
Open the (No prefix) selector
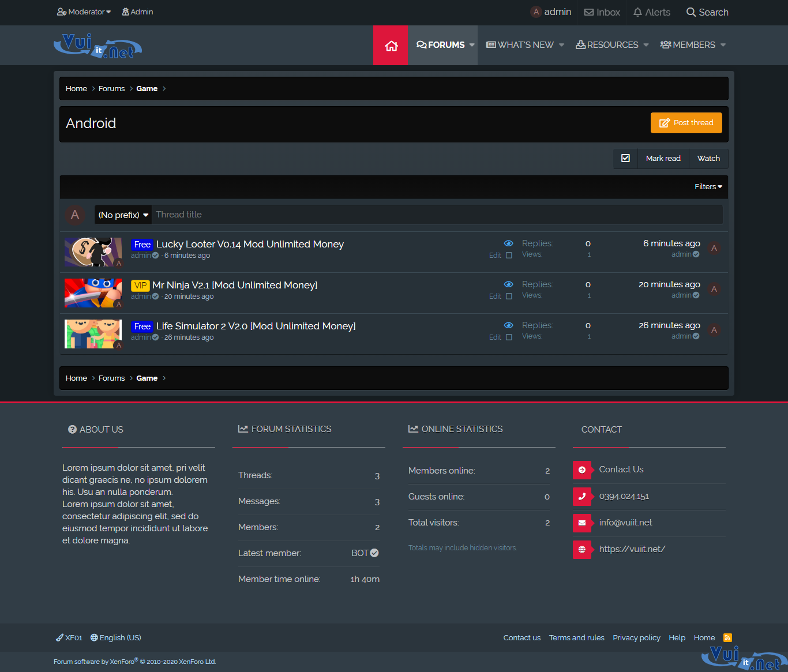click(123, 215)
